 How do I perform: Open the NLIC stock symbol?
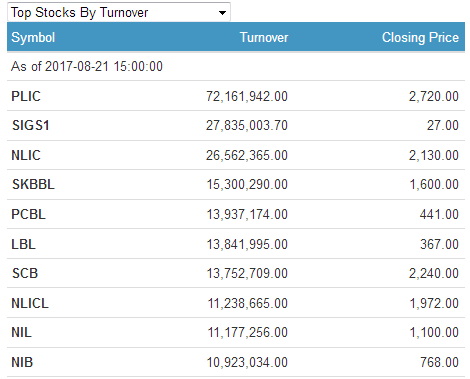coord(26,155)
